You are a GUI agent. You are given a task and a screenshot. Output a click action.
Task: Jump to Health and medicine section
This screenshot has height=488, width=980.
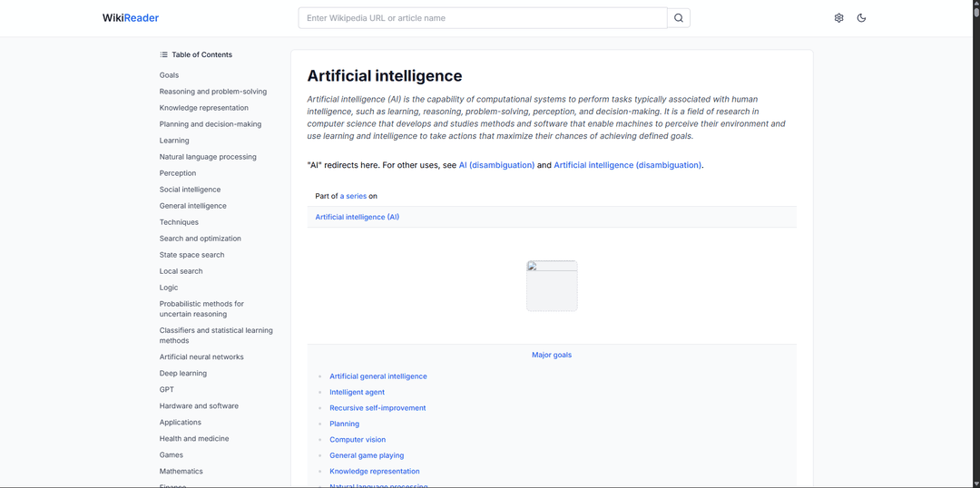coord(194,439)
